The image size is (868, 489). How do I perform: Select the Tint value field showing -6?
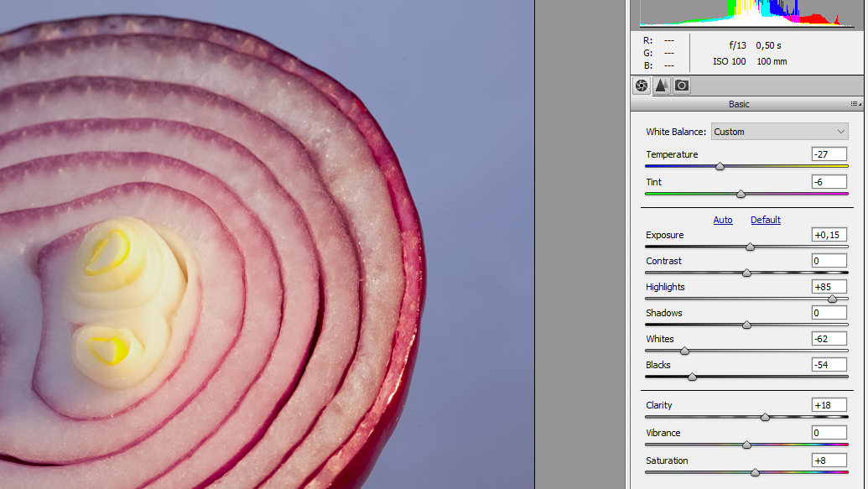(x=829, y=182)
